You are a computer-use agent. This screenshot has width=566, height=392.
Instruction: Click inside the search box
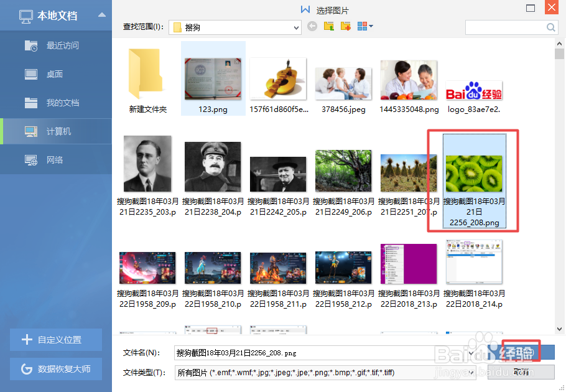point(510,27)
